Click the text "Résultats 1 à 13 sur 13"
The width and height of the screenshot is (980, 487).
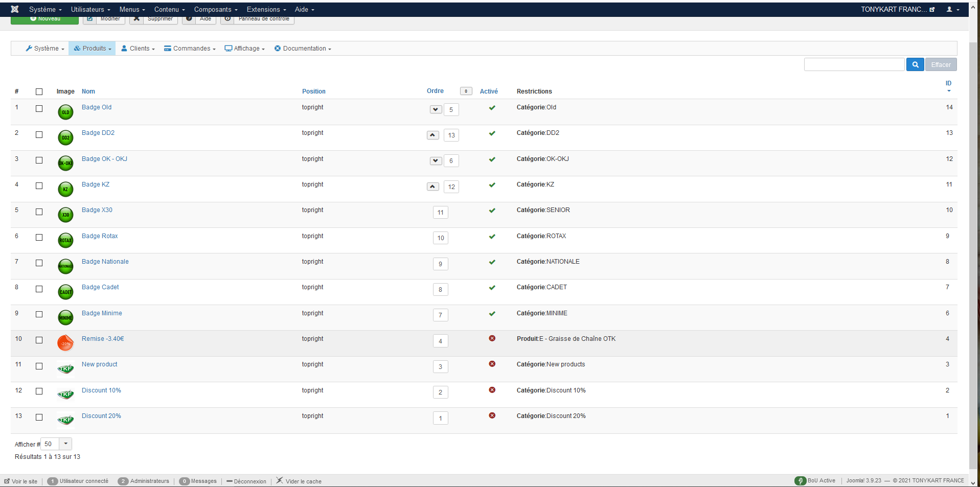click(48, 457)
